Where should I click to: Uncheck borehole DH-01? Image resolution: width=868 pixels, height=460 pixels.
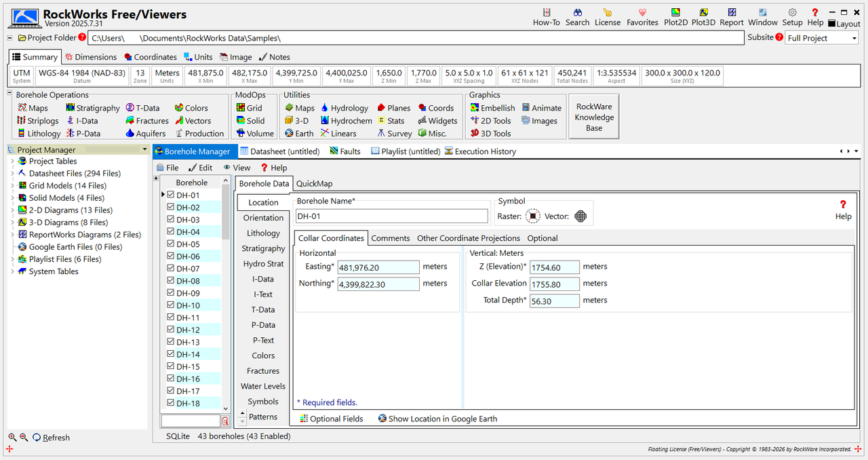click(x=171, y=195)
